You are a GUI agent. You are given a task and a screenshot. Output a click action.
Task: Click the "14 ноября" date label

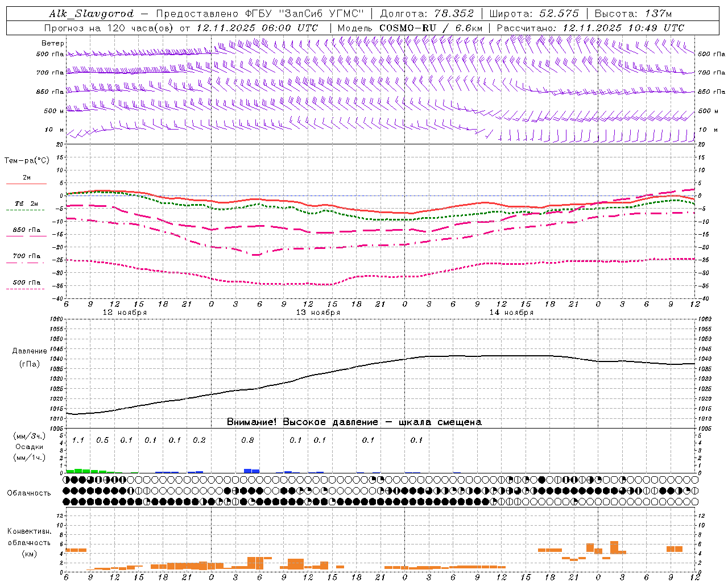pos(511,313)
